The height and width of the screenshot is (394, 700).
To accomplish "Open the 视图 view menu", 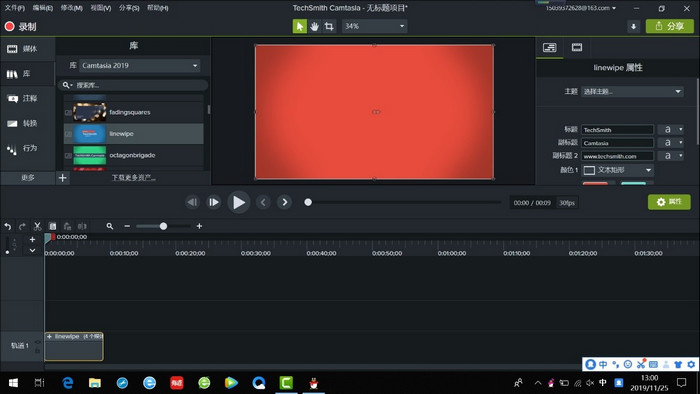I will [100, 8].
